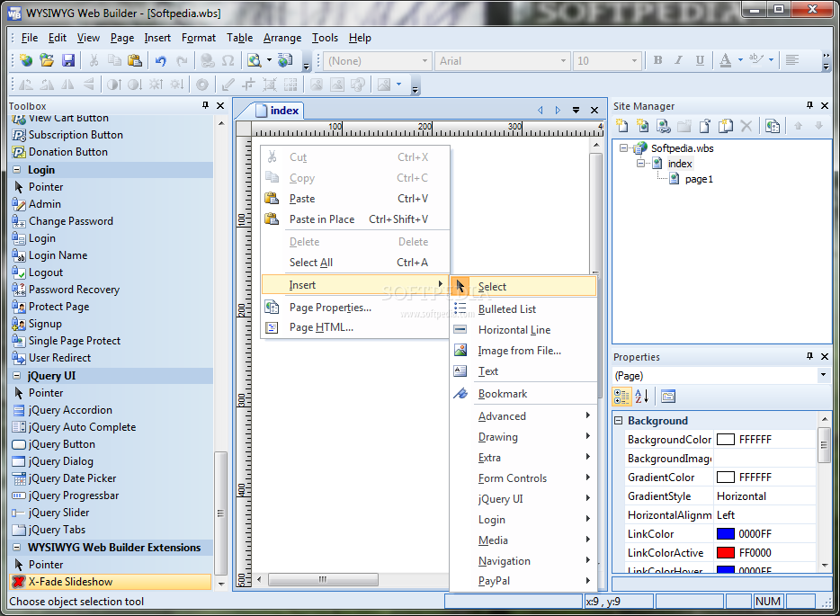The height and width of the screenshot is (616, 840).
Task: Open the Form Controls submenu
Action: pyautogui.click(x=523, y=478)
